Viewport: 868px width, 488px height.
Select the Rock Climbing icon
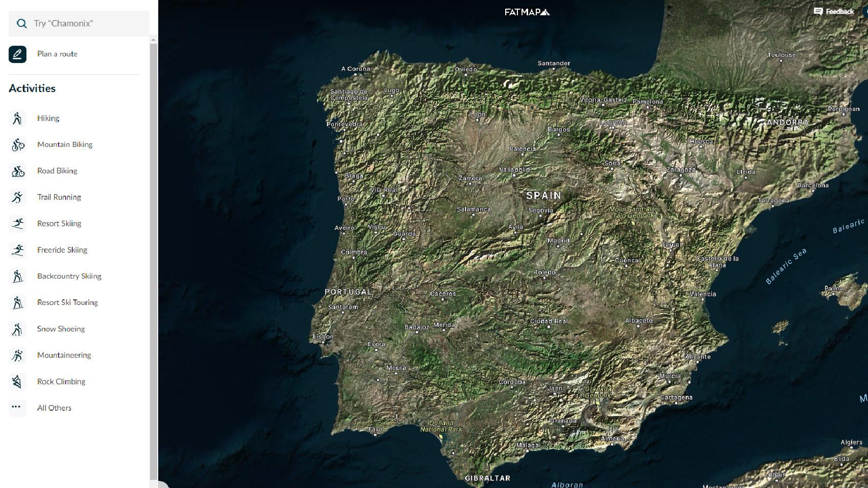pyautogui.click(x=17, y=382)
